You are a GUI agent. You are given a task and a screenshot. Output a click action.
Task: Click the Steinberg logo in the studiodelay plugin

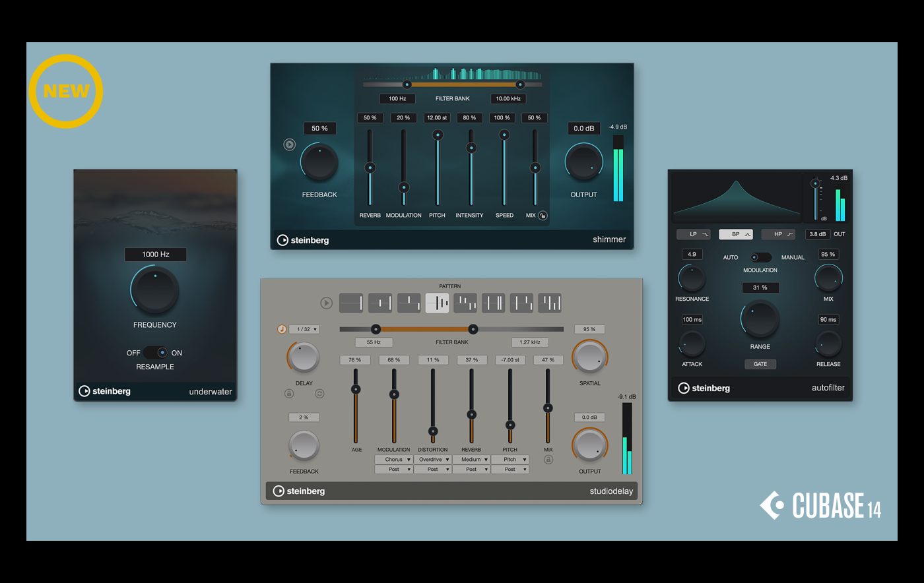(x=299, y=491)
